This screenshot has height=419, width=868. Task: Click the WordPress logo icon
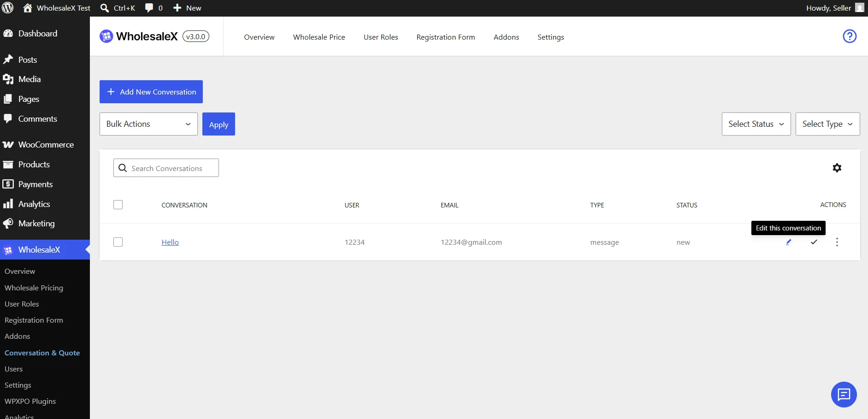click(8, 8)
